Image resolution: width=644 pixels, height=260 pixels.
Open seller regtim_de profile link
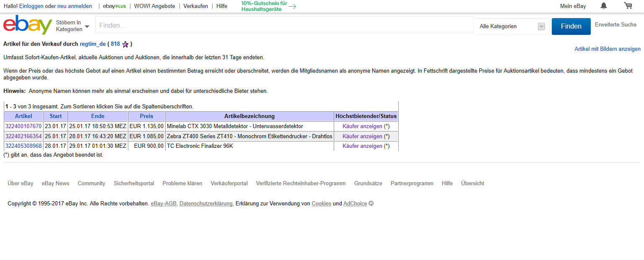click(x=93, y=44)
